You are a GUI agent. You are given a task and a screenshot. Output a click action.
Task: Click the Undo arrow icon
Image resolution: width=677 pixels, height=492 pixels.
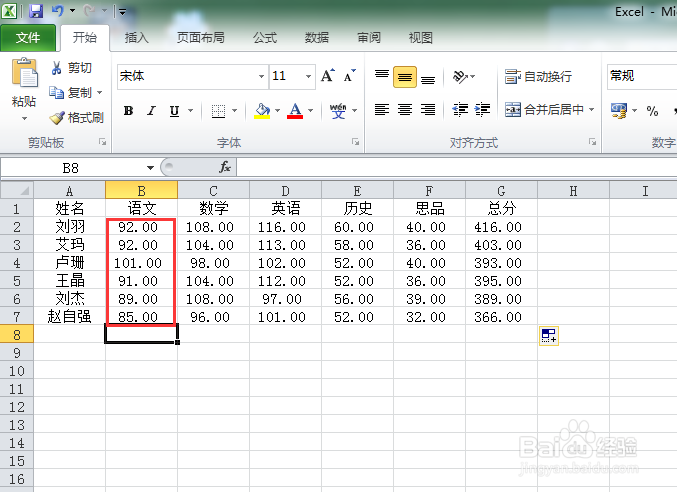click(57, 11)
